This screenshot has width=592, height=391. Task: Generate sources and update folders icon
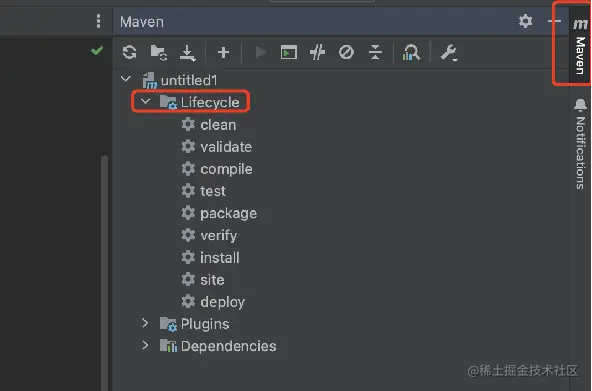pos(159,52)
